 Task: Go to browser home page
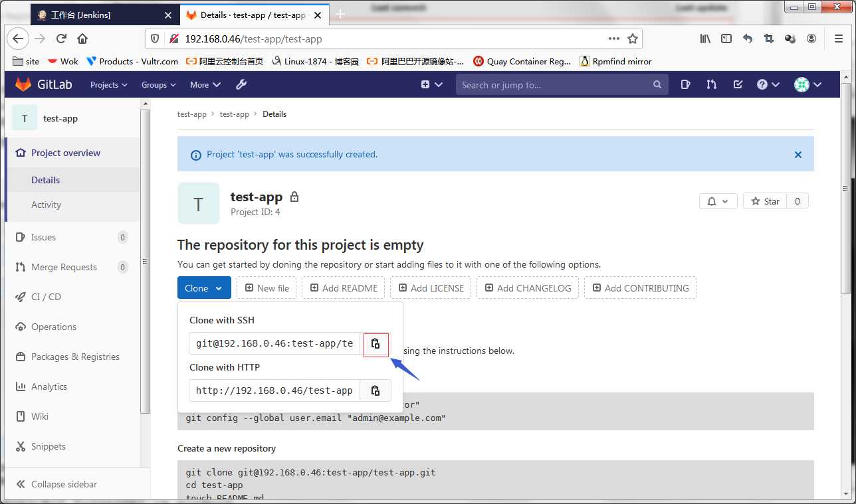(82, 39)
